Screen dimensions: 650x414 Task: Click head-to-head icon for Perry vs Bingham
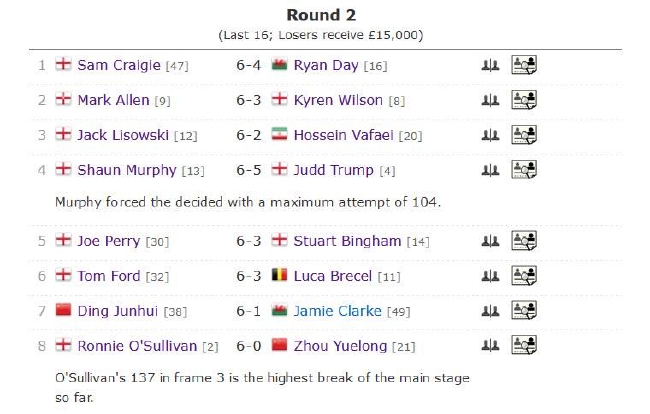tap(490, 241)
